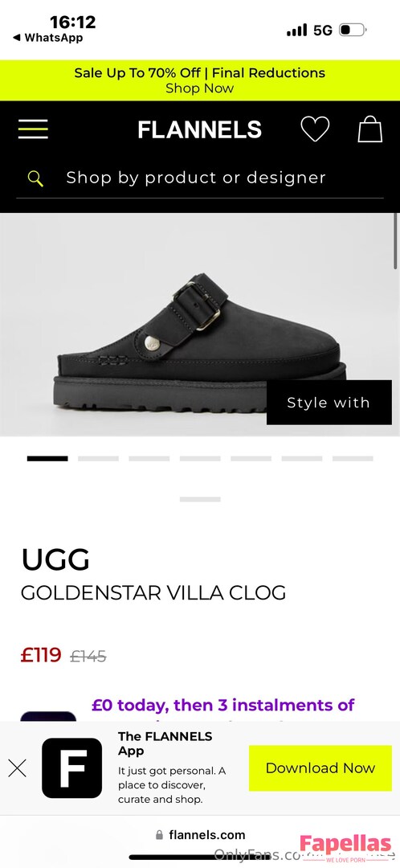
Task: Open the shopping bag icon
Action: point(370,129)
